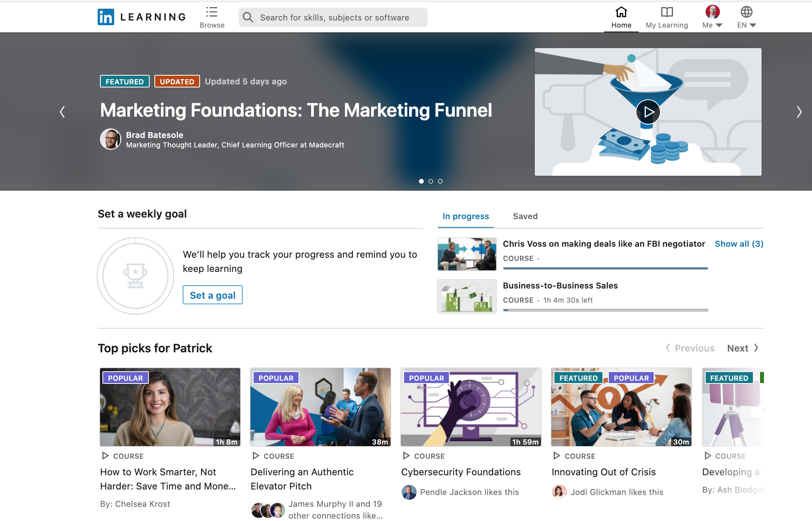812x521 pixels.
Task: Open How to Work Smarter thumbnail
Action: (170, 407)
